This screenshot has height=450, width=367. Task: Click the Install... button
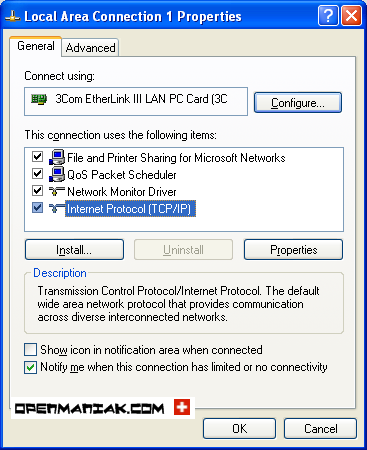74,250
